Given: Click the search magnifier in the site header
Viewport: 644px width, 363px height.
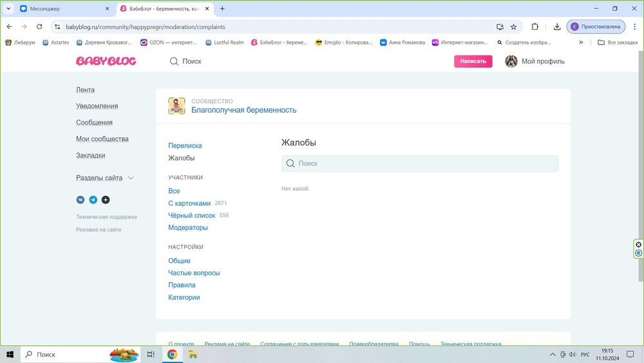Looking at the screenshot, I should pyautogui.click(x=174, y=61).
